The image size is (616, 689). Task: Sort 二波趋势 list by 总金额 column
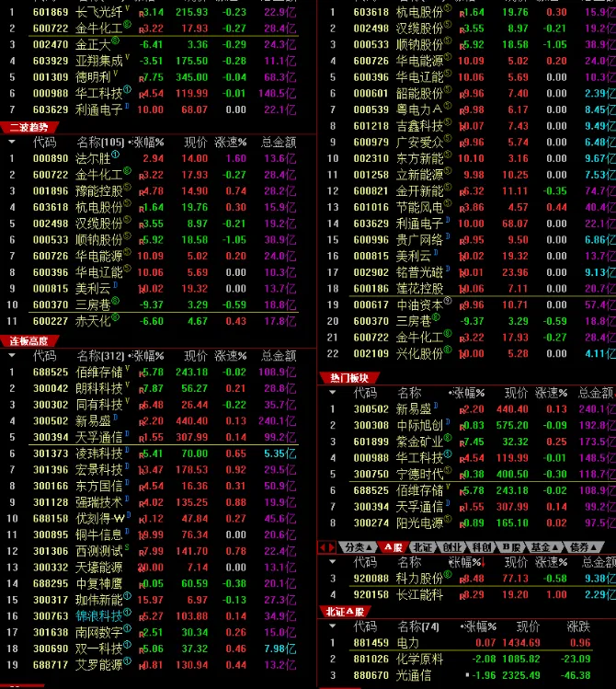(x=279, y=142)
